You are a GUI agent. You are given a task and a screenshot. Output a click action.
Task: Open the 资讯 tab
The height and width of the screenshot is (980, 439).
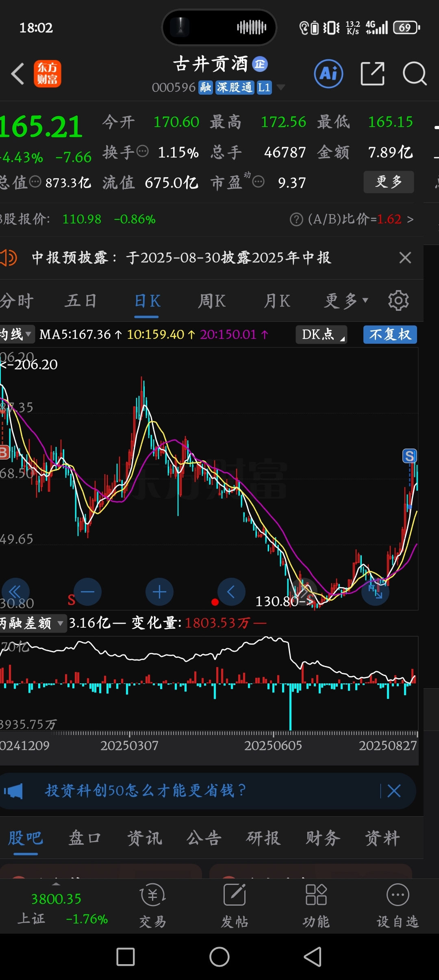coord(144,838)
